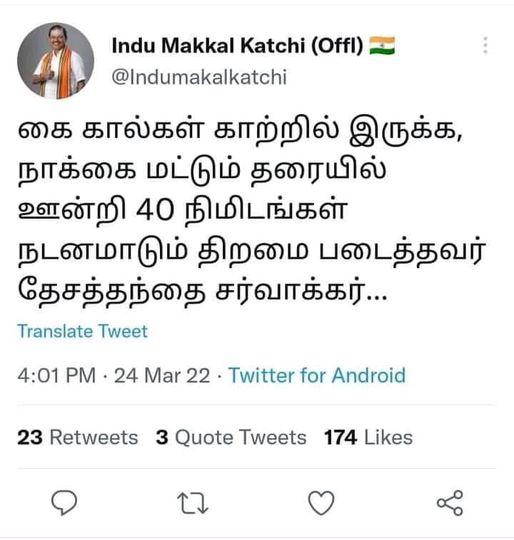The width and height of the screenshot is (514, 540).
Task: Like the tweet with the heart icon
Action: (321, 503)
